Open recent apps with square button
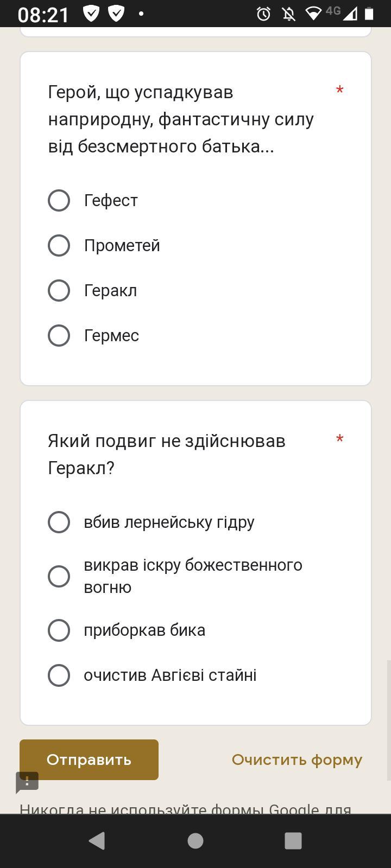The width and height of the screenshot is (391, 868). point(293,841)
